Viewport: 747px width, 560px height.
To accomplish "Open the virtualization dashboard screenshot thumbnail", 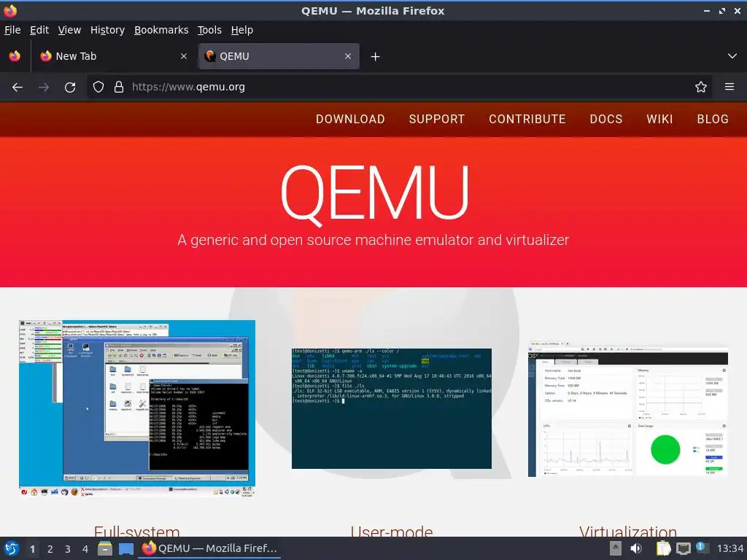I will (628, 408).
